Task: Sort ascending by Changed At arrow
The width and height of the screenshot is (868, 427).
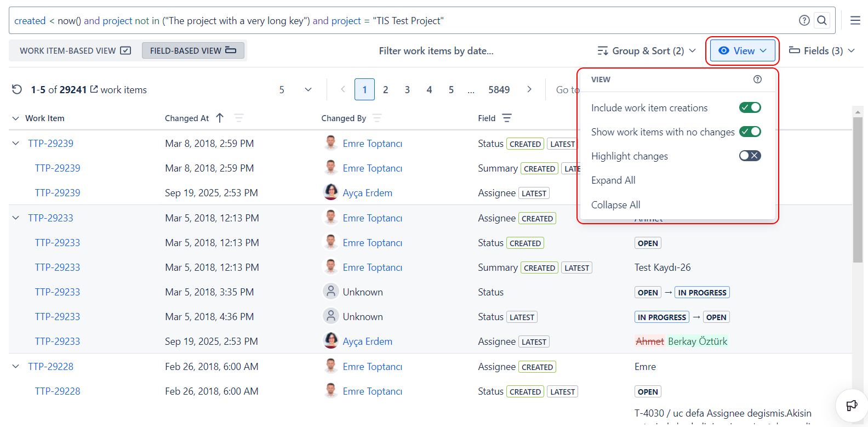Action: [x=220, y=118]
